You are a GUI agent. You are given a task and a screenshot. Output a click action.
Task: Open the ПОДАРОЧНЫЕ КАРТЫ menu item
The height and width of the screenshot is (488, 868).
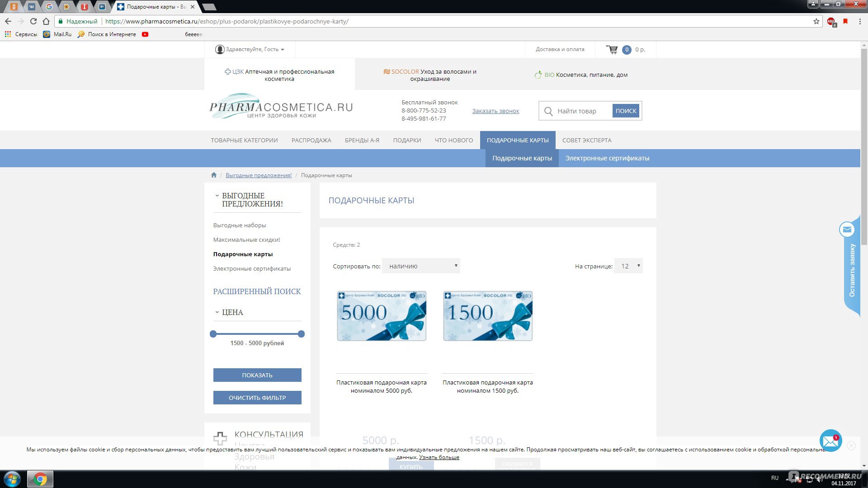coord(518,140)
